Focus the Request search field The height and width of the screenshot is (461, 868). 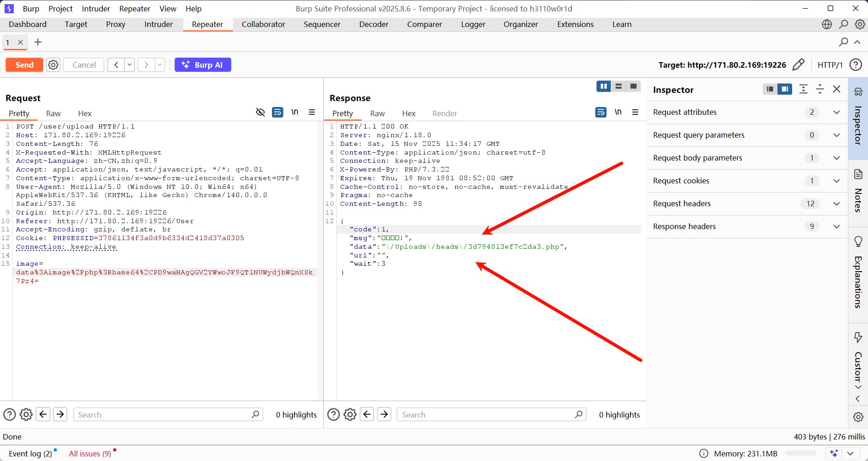(x=168, y=414)
